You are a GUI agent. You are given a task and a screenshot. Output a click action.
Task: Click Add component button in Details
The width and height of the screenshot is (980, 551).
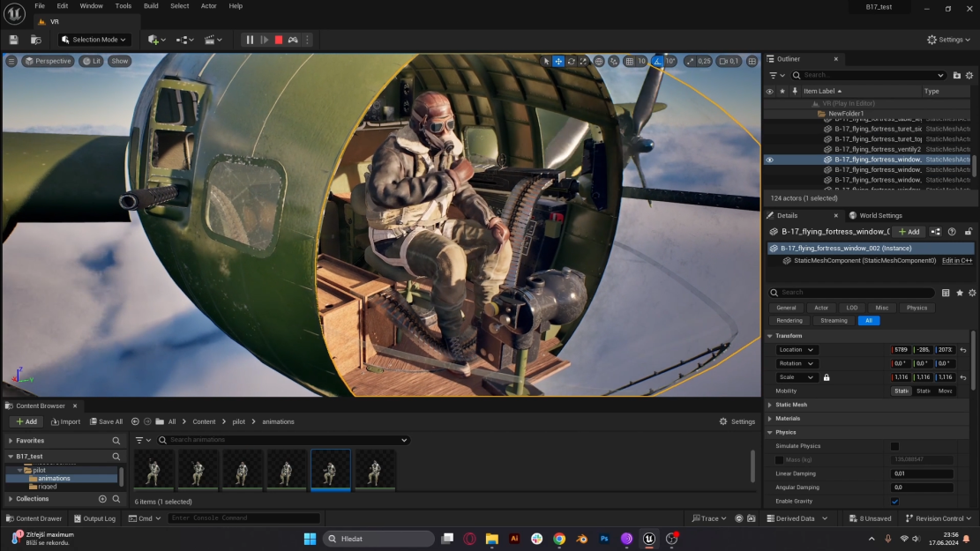pyautogui.click(x=909, y=232)
